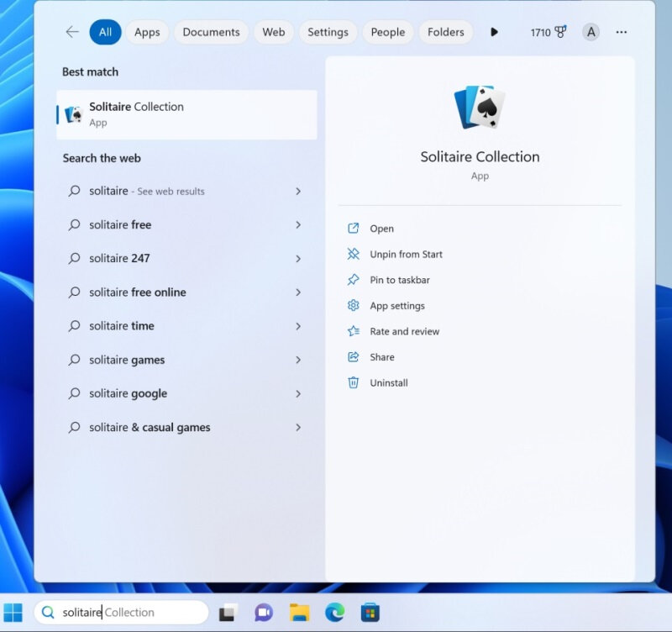Expand chevron next to 'solitaire games'
The width and height of the screenshot is (672, 632).
tap(298, 360)
